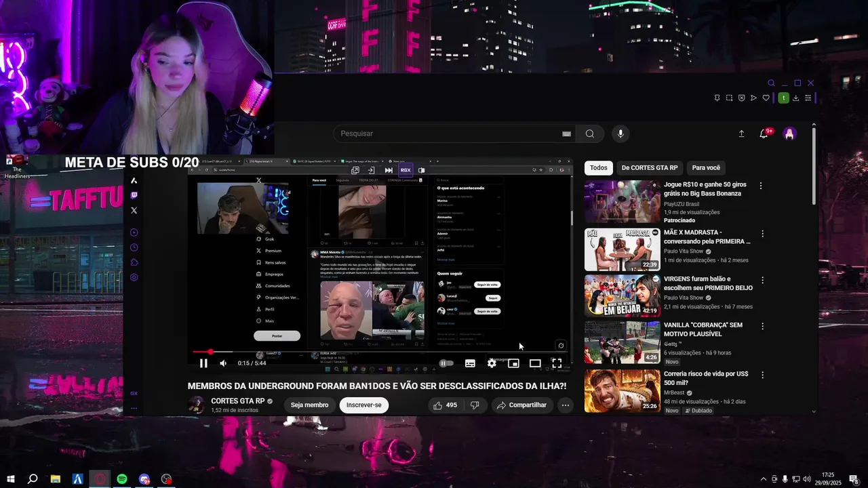
Task: Add page to bookmarks heart icon
Action: pyautogui.click(x=766, y=98)
